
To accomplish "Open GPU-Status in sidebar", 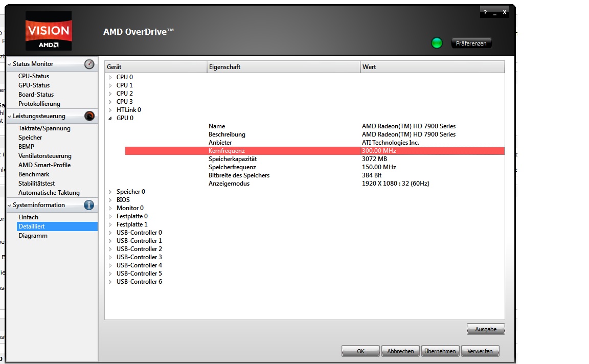I will pos(34,85).
